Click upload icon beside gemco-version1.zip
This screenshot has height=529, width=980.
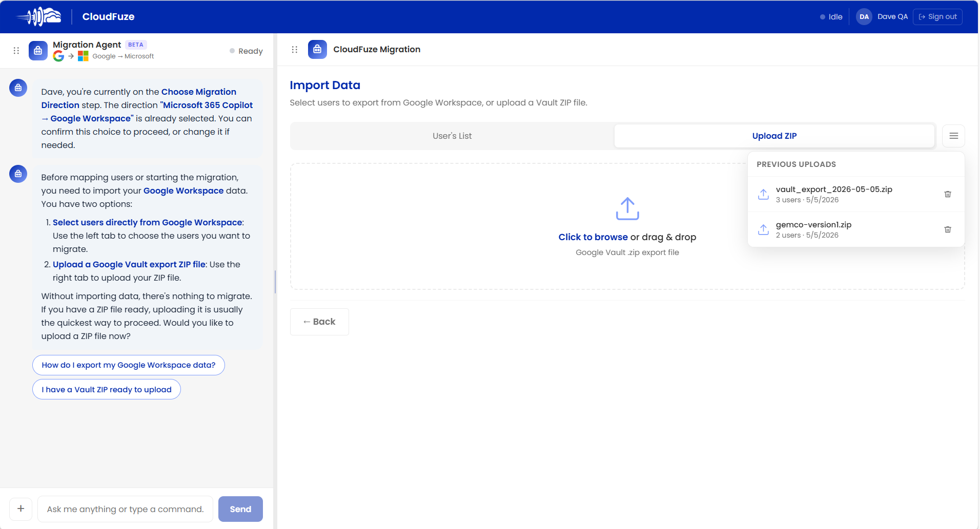[x=763, y=229]
